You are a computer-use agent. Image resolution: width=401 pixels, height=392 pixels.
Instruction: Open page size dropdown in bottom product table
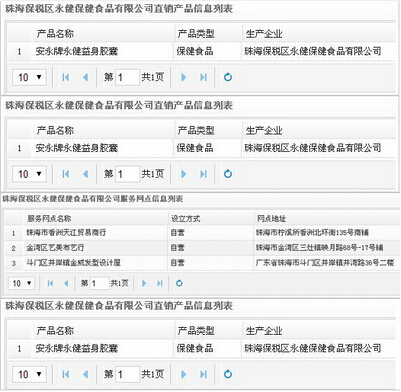click(29, 374)
